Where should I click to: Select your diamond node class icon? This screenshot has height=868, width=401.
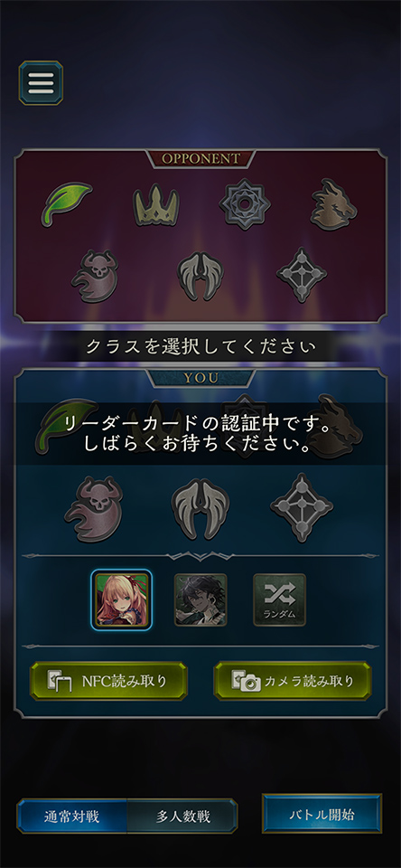[x=302, y=507]
